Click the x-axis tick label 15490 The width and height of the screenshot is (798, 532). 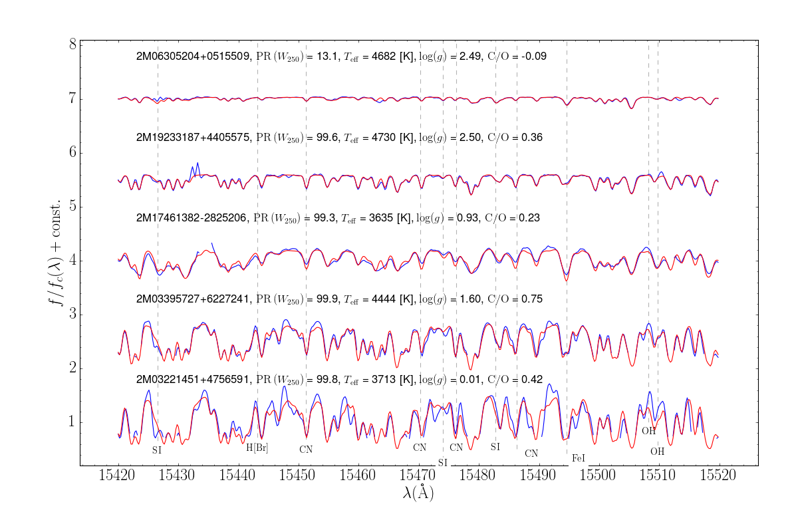(x=538, y=477)
